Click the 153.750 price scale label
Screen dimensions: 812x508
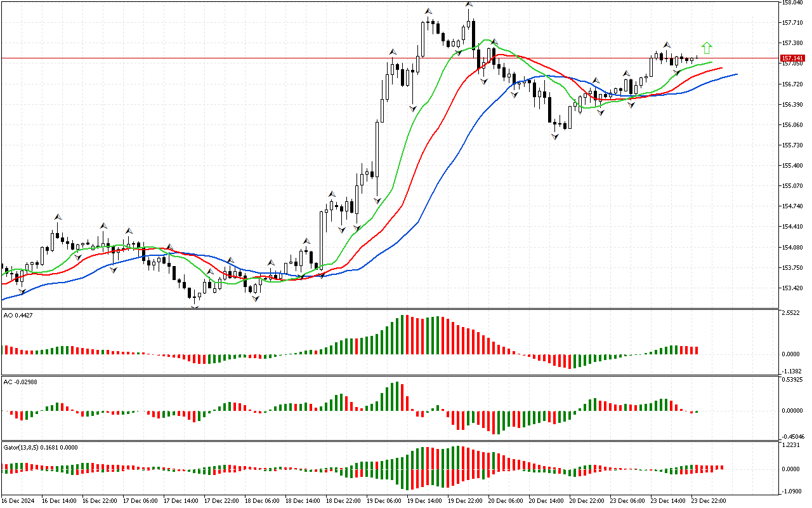793,267
